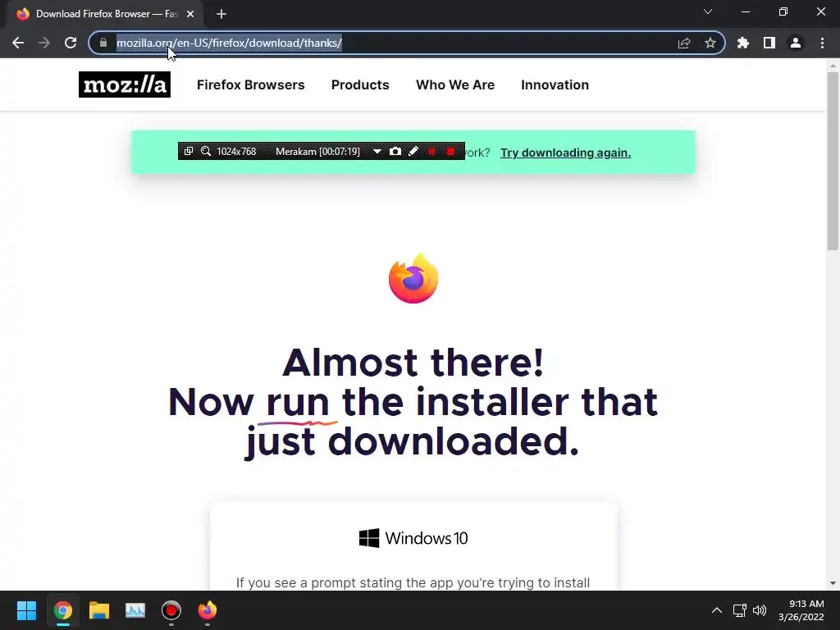Open the recorder dropdown arrow
Viewport: 840px width, 630px height.
[377, 152]
